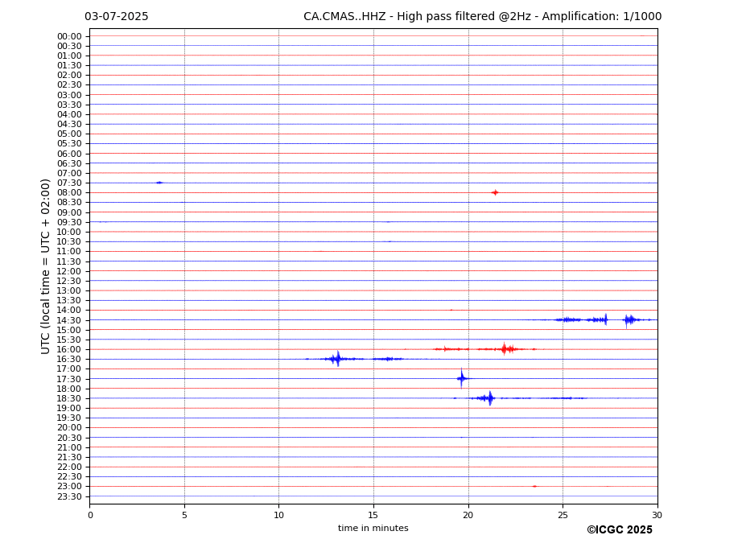
Task: Click the red peak burst on 16:00 trace
Action: [x=505, y=349]
